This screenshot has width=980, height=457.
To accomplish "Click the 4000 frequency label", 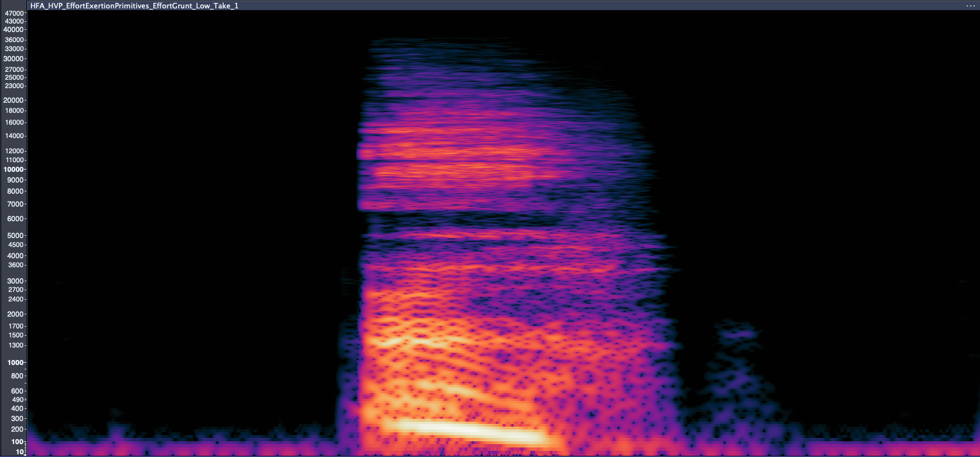I will [x=16, y=256].
